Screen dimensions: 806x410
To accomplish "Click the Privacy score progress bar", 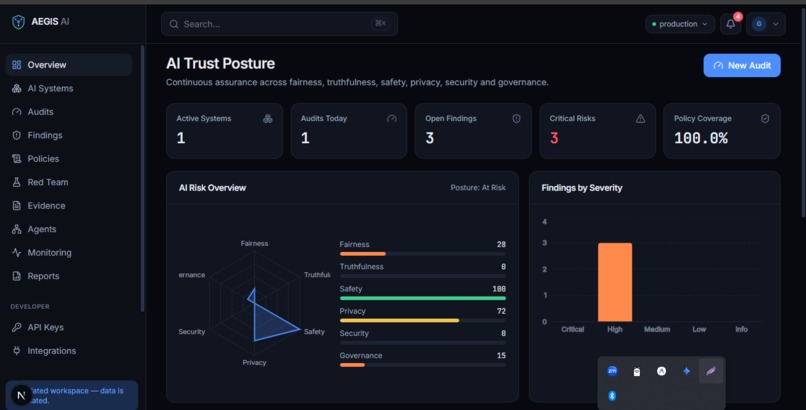I will (x=423, y=321).
